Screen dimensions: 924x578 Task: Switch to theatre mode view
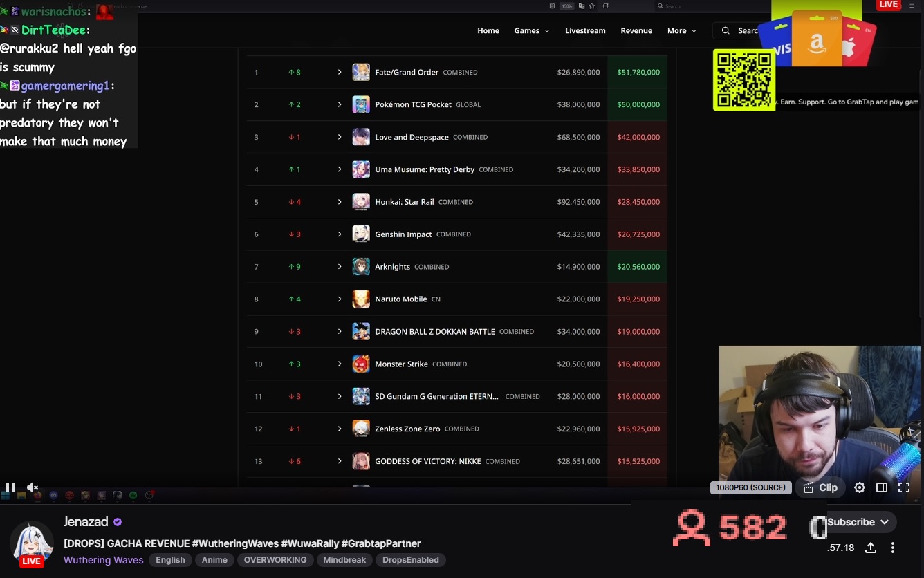882,487
